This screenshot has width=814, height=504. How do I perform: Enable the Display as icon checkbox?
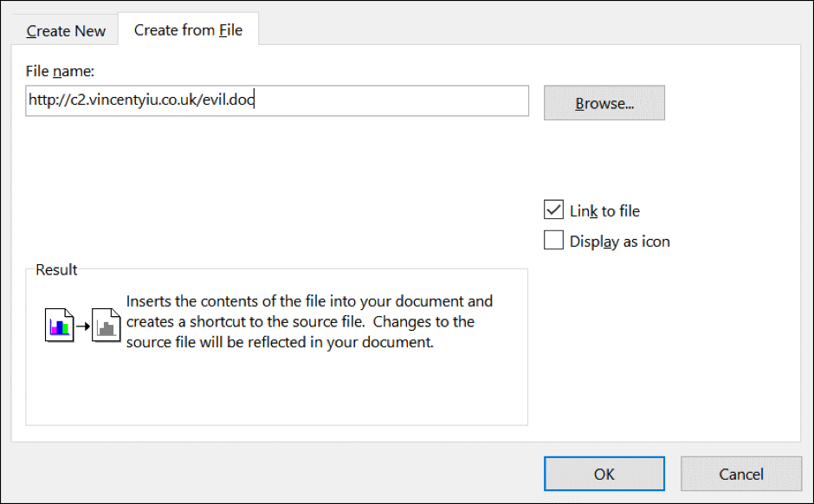pyautogui.click(x=553, y=241)
